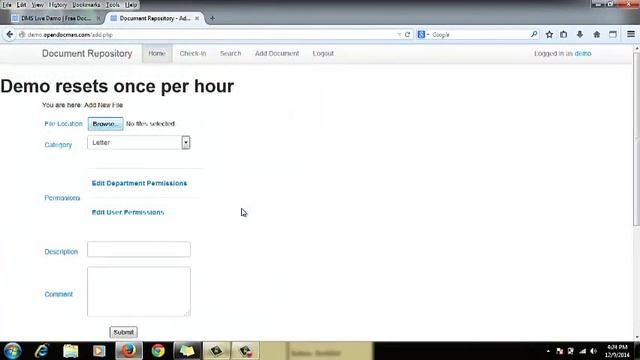This screenshot has height=360, width=640.
Task: Open the Edit menu
Action: [21, 5]
